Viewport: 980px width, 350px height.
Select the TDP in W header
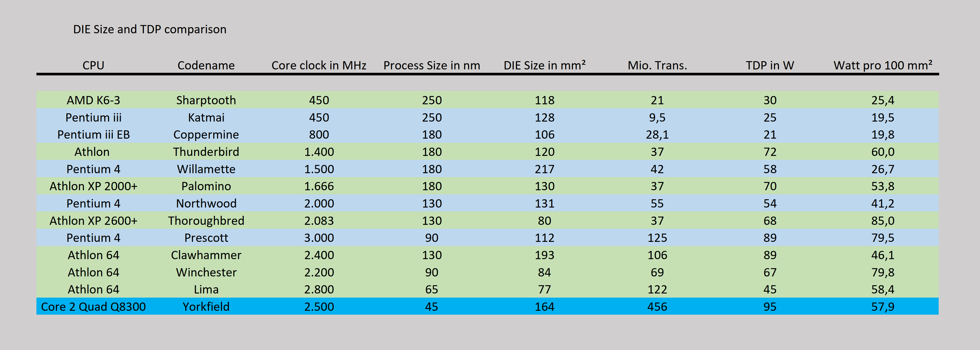[769, 65]
